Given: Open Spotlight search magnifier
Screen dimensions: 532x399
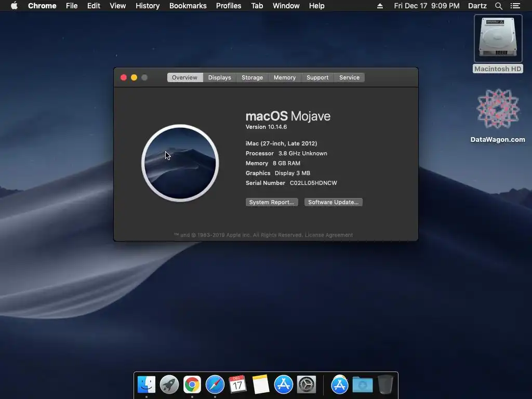Looking at the screenshot, I should coord(498,6).
